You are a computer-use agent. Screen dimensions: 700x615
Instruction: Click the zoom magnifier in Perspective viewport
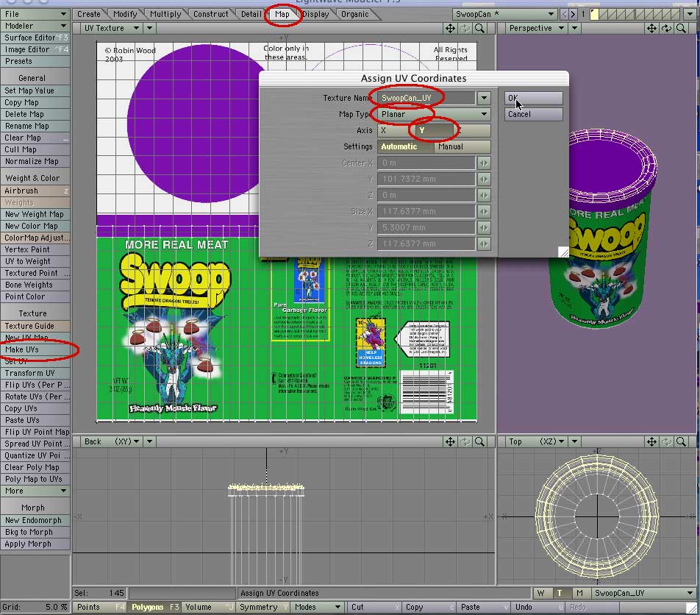tap(681, 29)
